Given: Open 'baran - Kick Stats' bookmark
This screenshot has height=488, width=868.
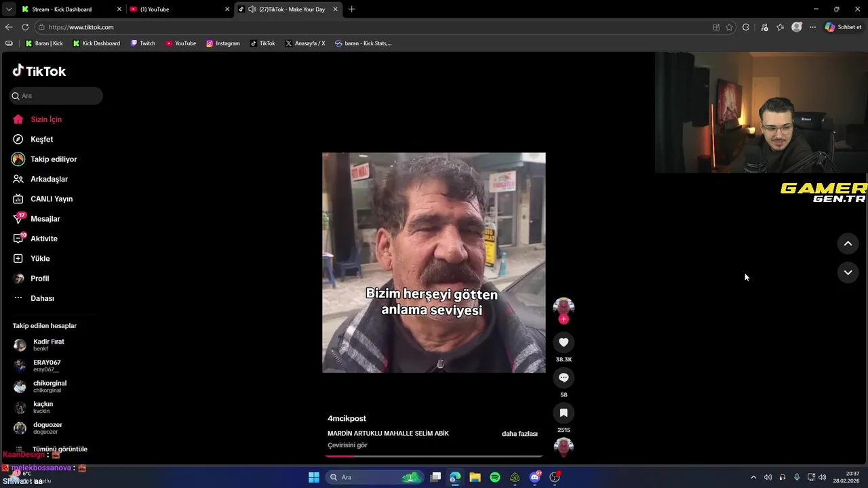Looking at the screenshot, I should point(363,43).
